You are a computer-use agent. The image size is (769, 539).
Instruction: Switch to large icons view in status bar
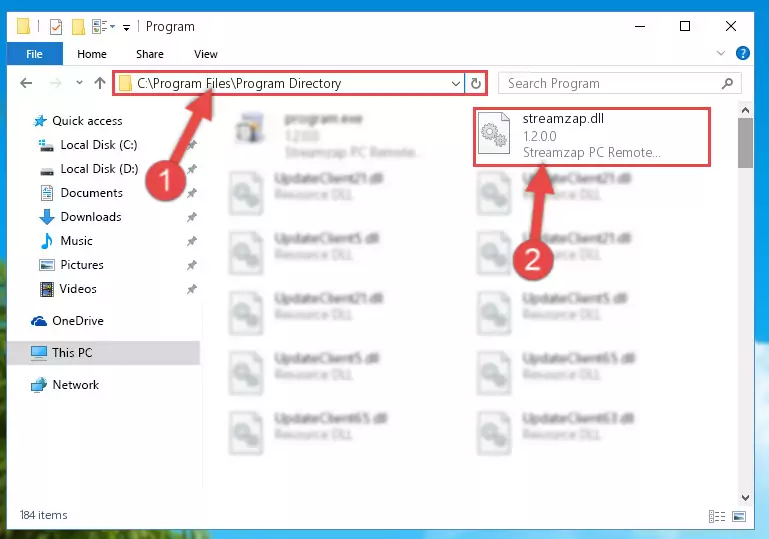pyautogui.click(x=739, y=516)
